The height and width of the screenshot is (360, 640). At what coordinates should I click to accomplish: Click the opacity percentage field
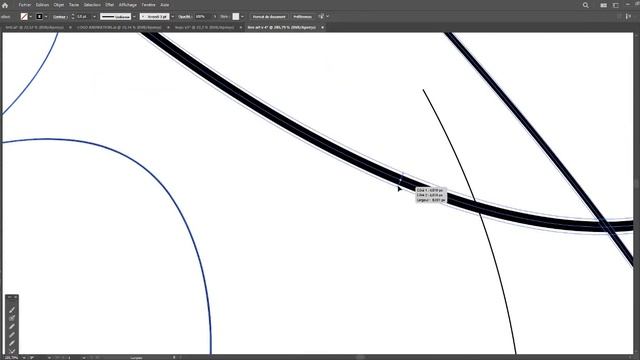[x=202, y=17]
